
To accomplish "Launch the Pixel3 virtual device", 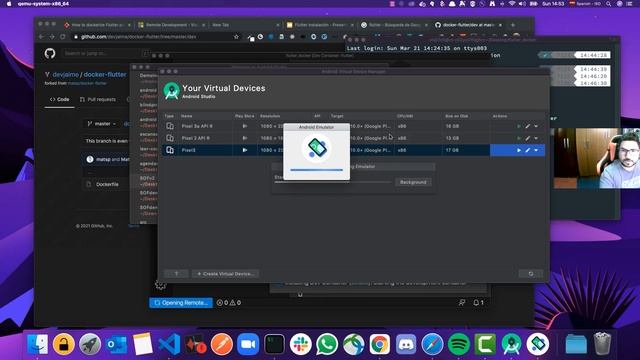I will tap(519, 150).
